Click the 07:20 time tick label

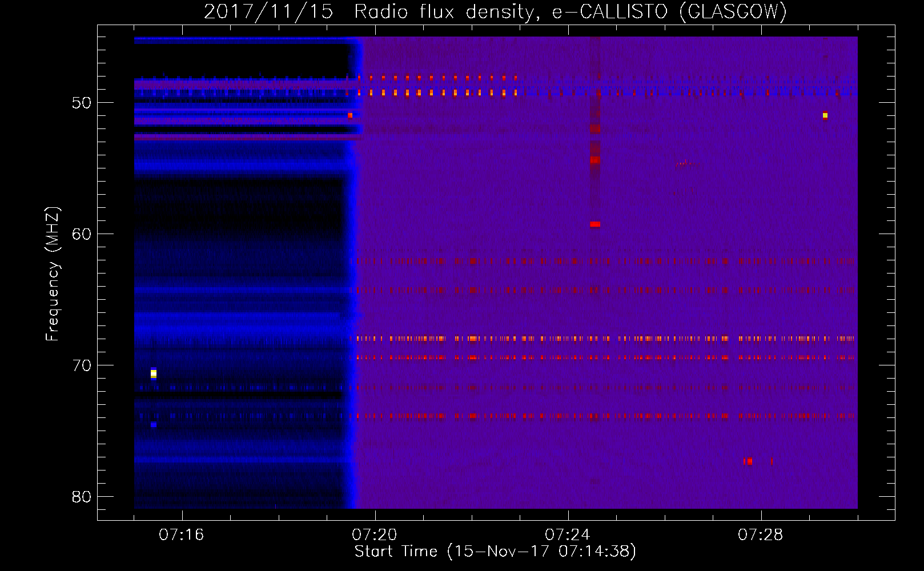coord(375,535)
